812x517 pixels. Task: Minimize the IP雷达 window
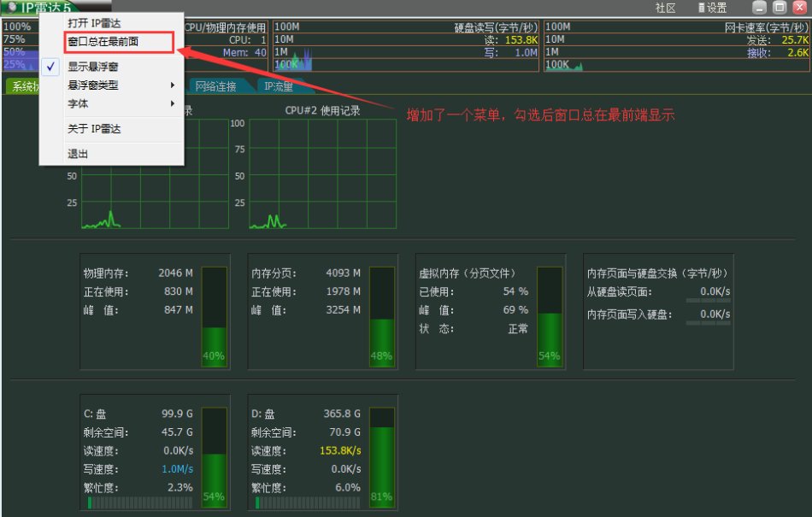click(759, 7)
